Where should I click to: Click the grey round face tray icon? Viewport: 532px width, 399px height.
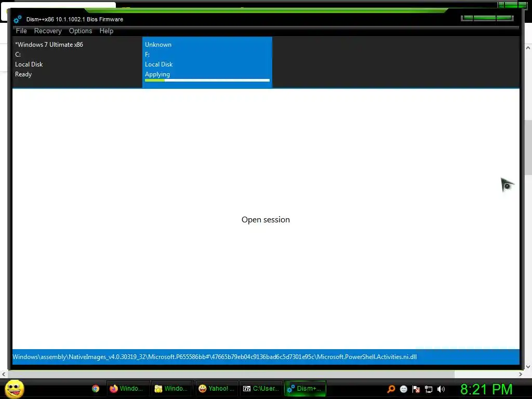click(x=403, y=389)
